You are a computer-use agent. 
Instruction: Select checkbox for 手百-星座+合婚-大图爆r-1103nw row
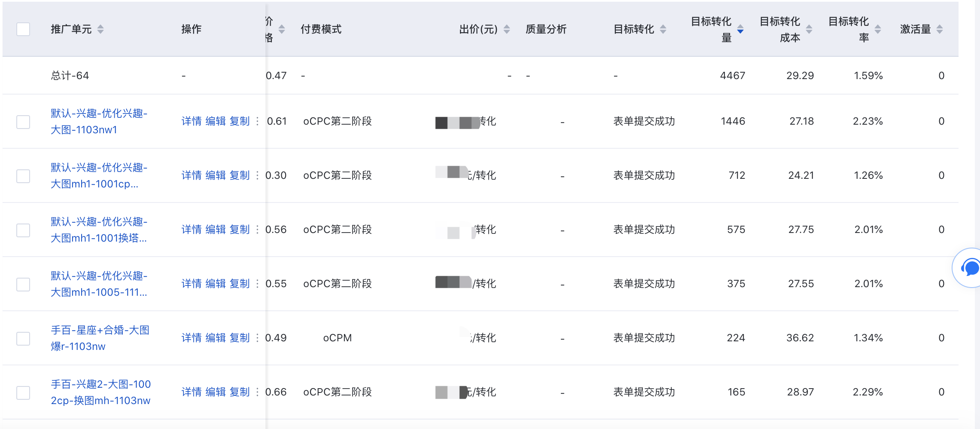tap(23, 338)
